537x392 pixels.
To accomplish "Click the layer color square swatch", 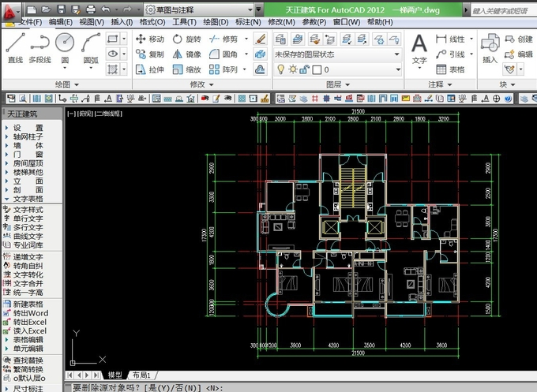I will pyautogui.click(x=317, y=69).
